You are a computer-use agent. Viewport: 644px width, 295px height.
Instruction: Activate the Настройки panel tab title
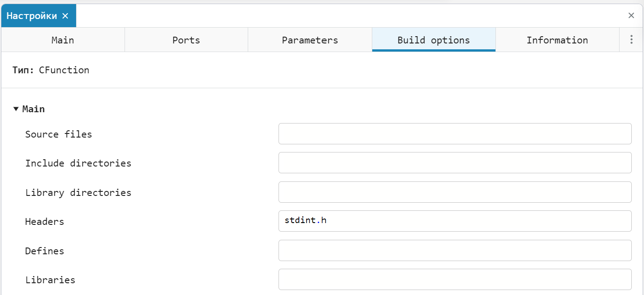[31, 16]
